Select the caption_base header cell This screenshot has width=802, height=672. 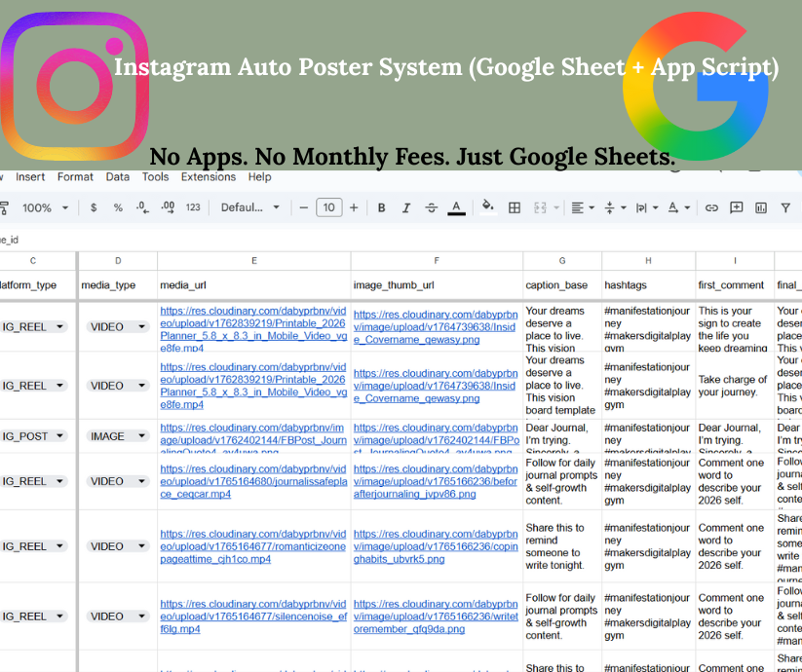pyautogui.click(x=562, y=285)
